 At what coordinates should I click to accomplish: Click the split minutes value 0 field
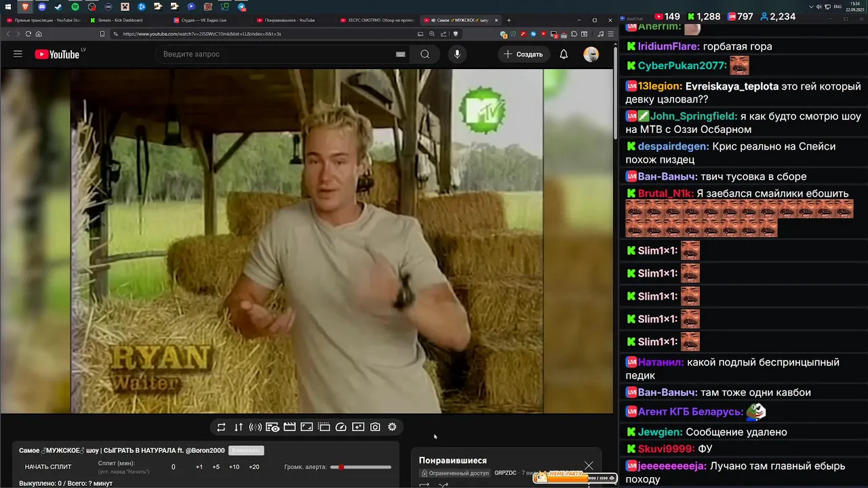pyautogui.click(x=173, y=467)
